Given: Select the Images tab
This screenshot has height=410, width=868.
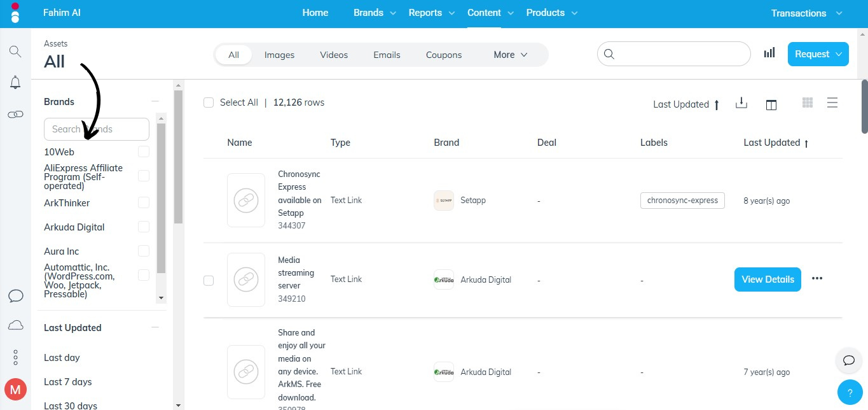Looking at the screenshot, I should (280, 55).
